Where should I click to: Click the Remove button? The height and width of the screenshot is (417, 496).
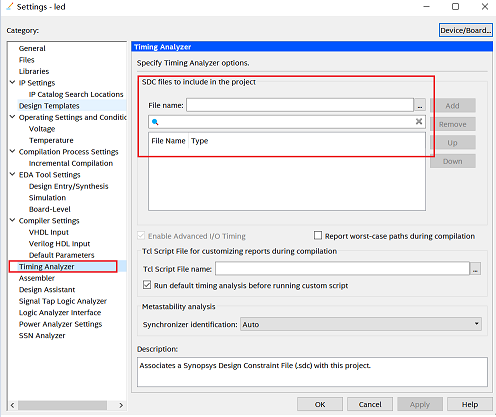pos(453,124)
